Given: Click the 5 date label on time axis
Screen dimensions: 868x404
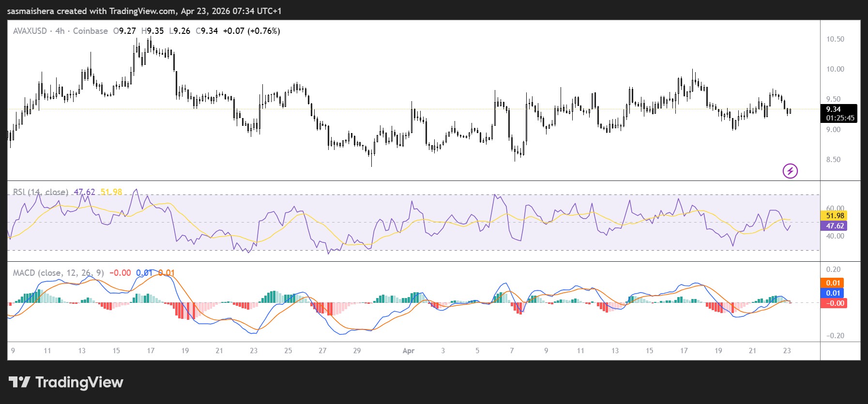Looking at the screenshot, I should pos(477,351).
